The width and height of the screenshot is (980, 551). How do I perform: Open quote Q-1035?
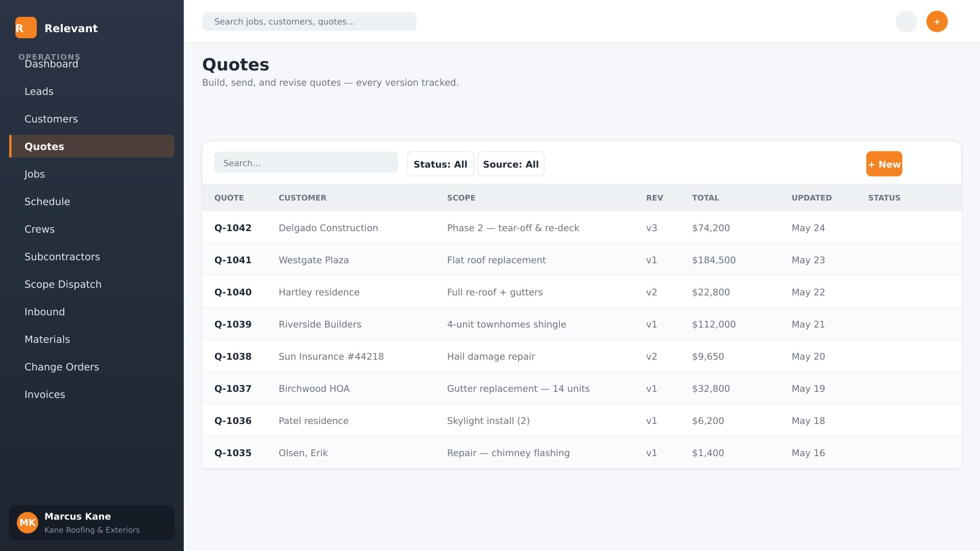(x=233, y=453)
